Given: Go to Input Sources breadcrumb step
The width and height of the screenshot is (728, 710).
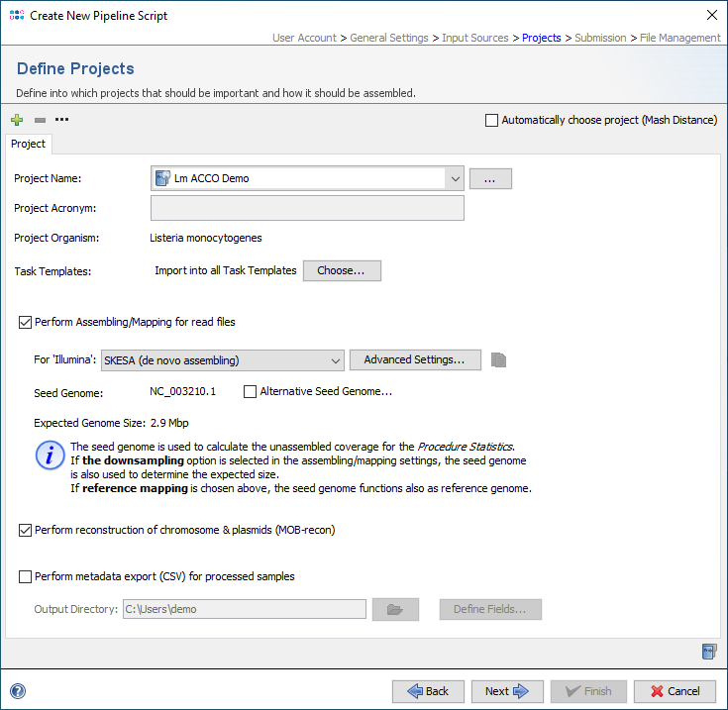Looking at the screenshot, I should tap(476, 38).
